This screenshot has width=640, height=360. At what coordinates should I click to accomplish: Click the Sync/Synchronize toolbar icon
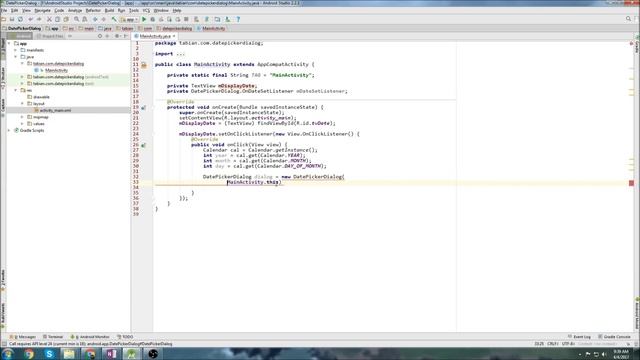tap(20, 19)
